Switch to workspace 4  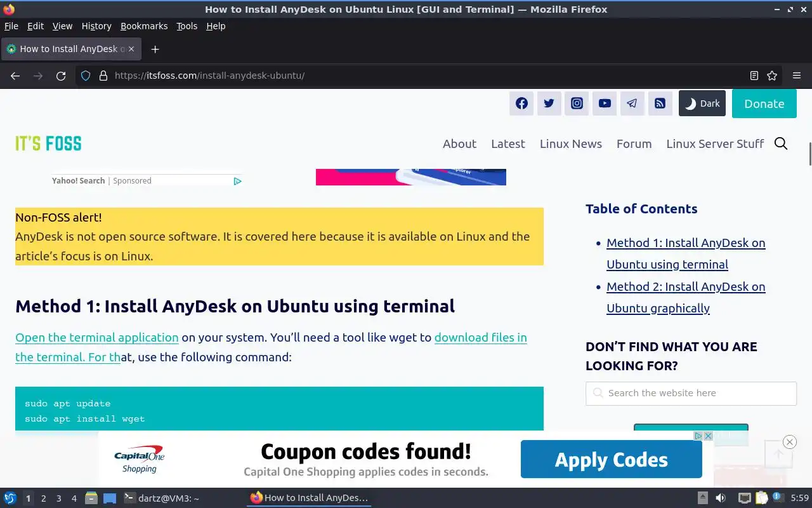click(74, 498)
